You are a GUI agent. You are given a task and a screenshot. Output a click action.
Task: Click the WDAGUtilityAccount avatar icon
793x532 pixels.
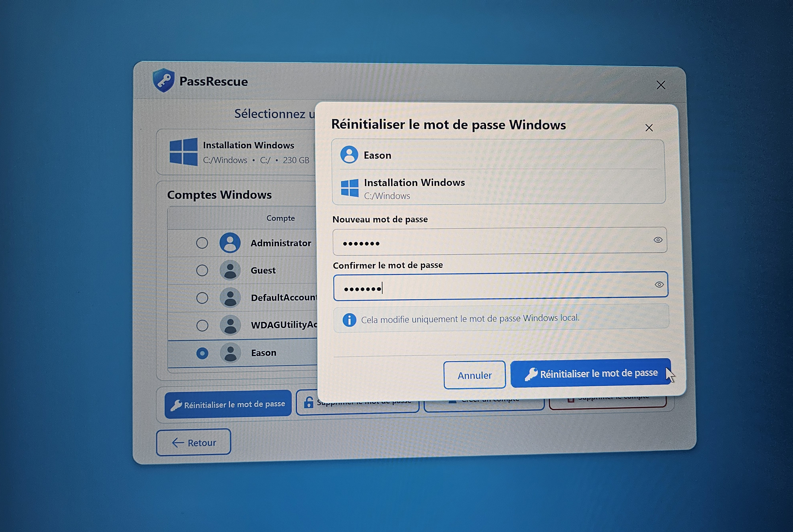pos(230,325)
